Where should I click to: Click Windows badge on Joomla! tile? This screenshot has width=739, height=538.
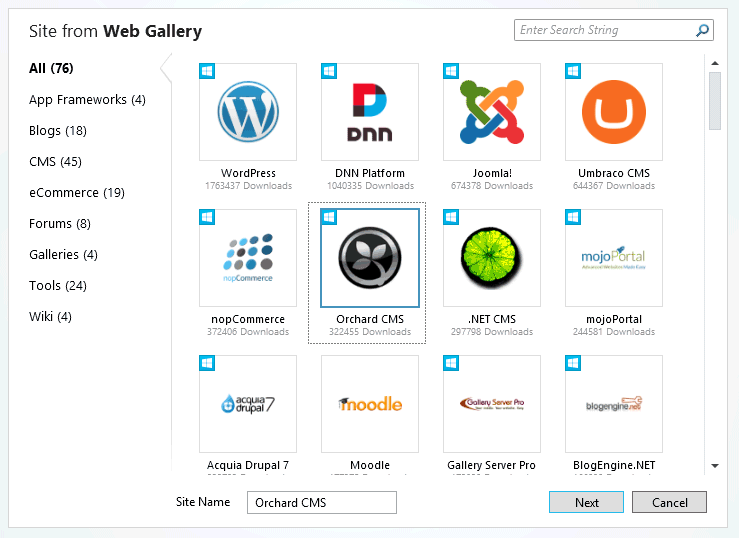pyautogui.click(x=451, y=71)
